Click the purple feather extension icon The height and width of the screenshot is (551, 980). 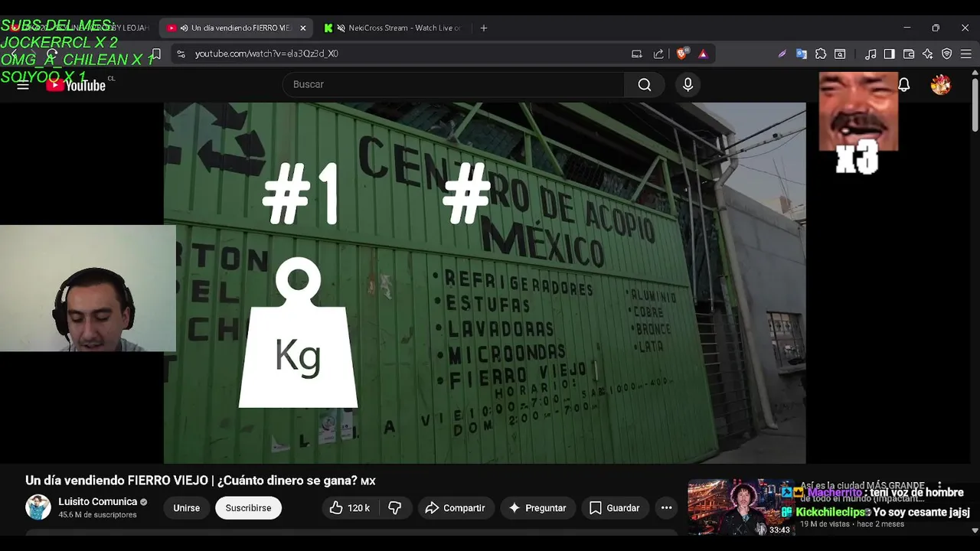[x=782, y=54]
